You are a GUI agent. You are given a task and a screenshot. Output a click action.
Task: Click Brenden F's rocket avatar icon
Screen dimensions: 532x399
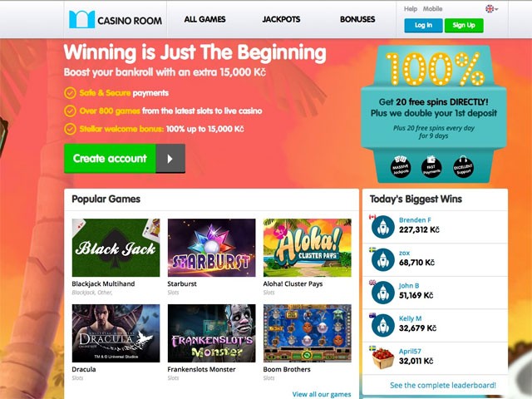(382, 227)
